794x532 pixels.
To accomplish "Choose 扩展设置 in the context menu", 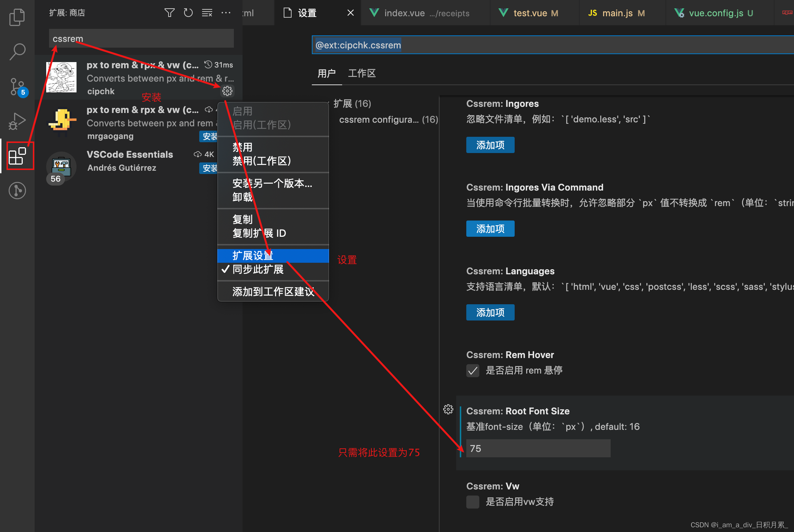I will (x=273, y=256).
